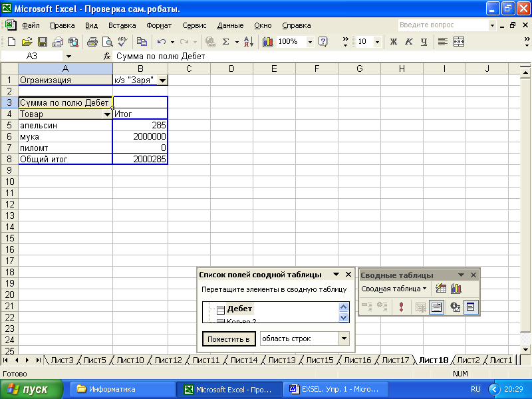Click the пуск Start button
Viewport: 532px width, 399px height.
[x=31, y=389]
